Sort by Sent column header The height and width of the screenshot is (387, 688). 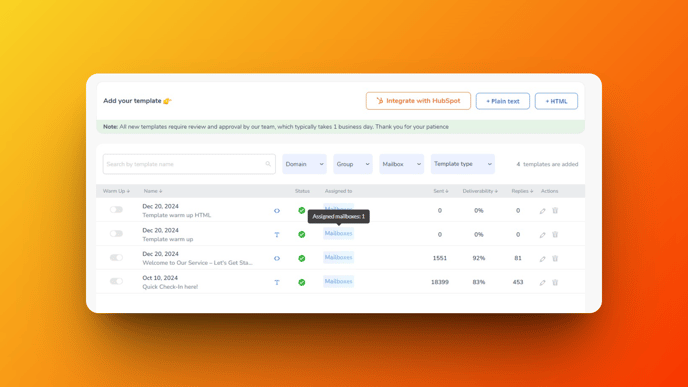coord(441,191)
